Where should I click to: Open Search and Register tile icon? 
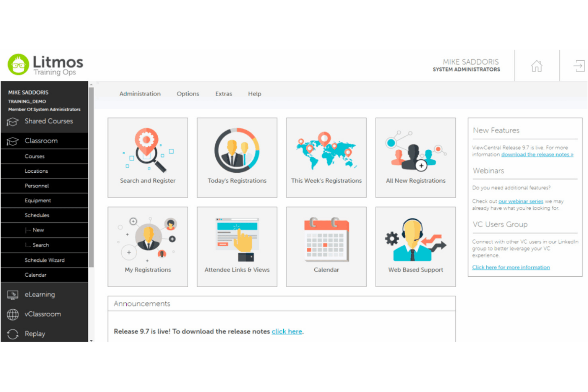click(148, 151)
